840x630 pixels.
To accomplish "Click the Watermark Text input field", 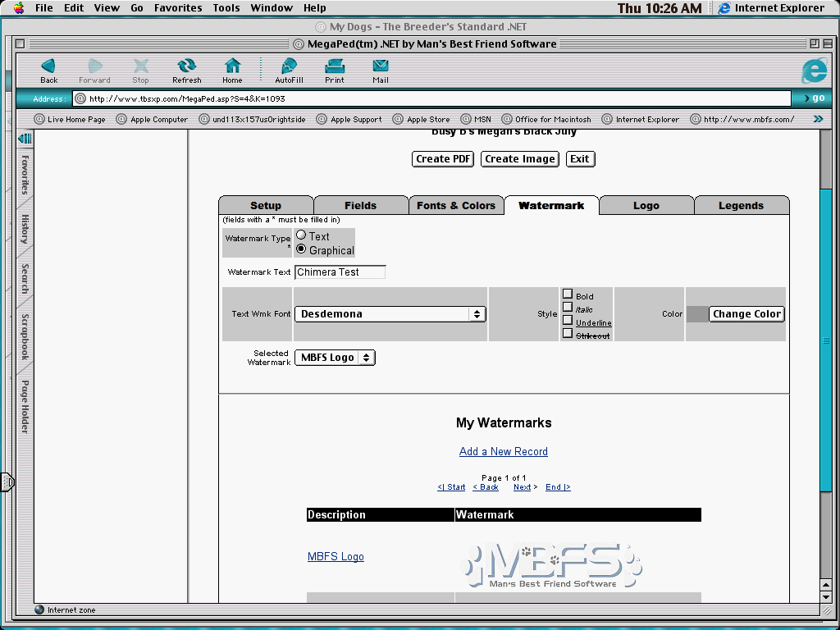I will [x=340, y=272].
